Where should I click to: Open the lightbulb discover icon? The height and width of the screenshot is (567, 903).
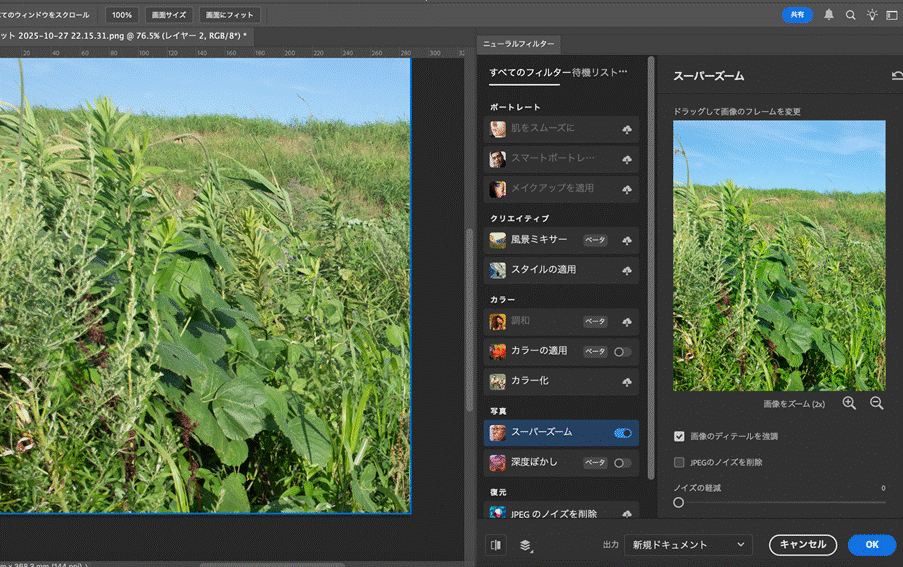(x=872, y=15)
